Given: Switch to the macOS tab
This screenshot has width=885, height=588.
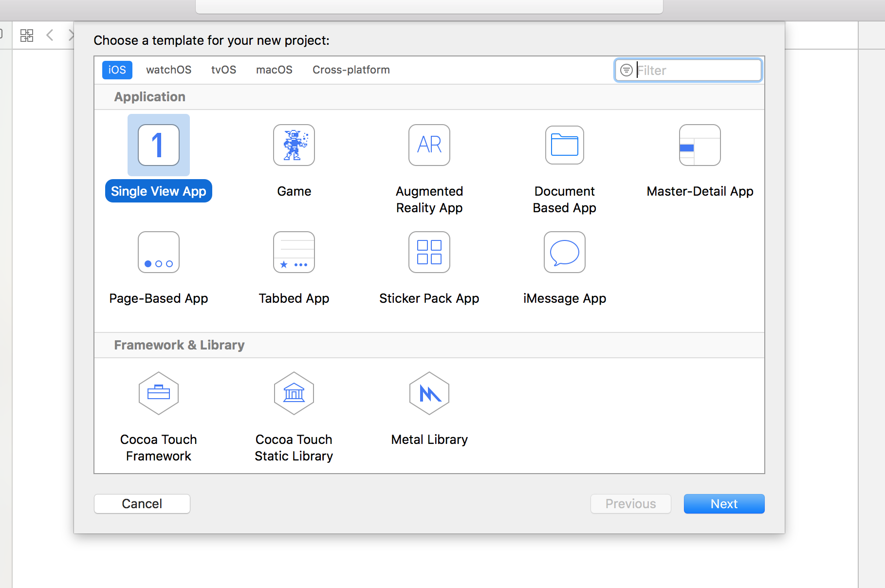Looking at the screenshot, I should click(x=274, y=70).
